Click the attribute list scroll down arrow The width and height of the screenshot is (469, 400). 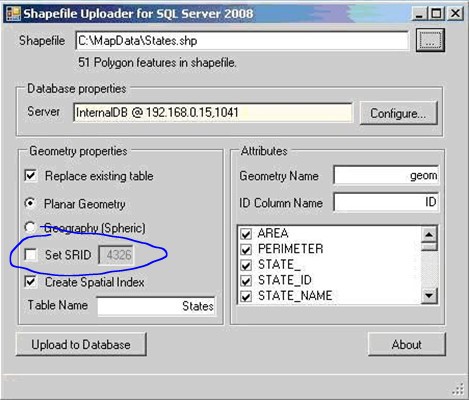(429, 295)
